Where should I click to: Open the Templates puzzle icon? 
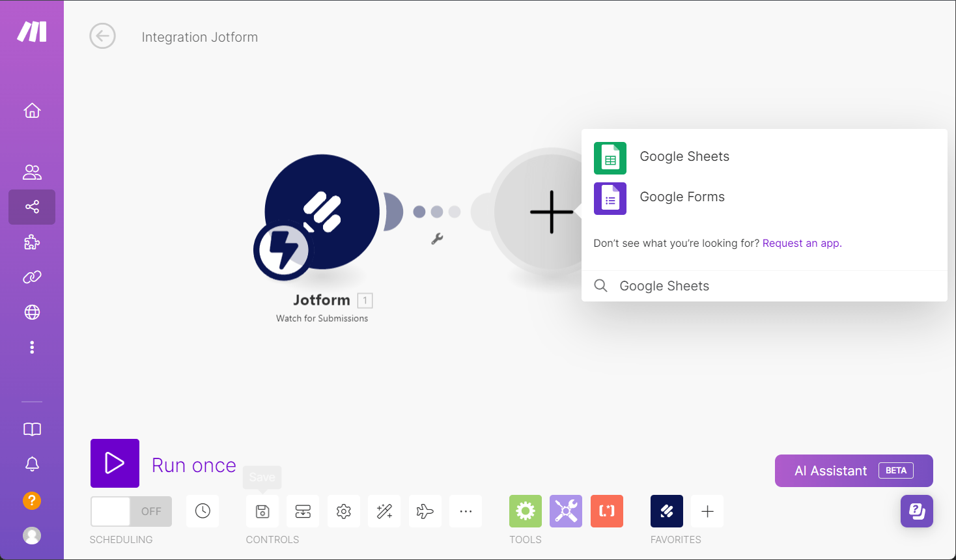(x=32, y=243)
